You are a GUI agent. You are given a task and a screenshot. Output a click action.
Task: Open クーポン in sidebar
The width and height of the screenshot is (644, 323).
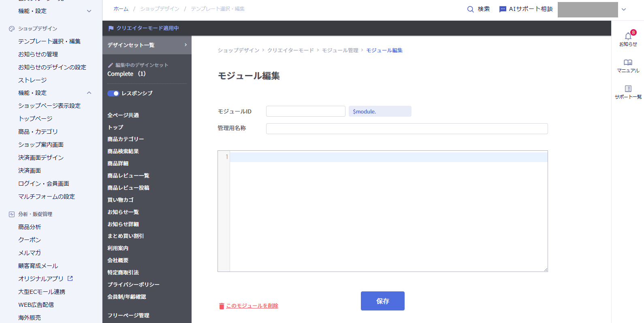click(30, 240)
